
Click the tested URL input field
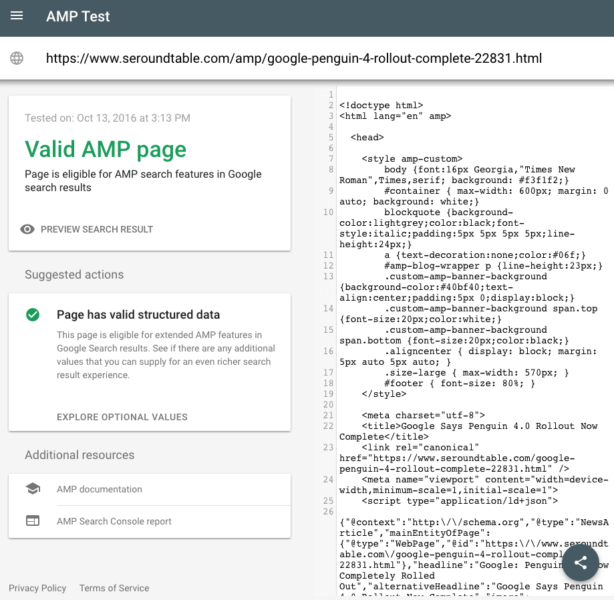pos(300,58)
